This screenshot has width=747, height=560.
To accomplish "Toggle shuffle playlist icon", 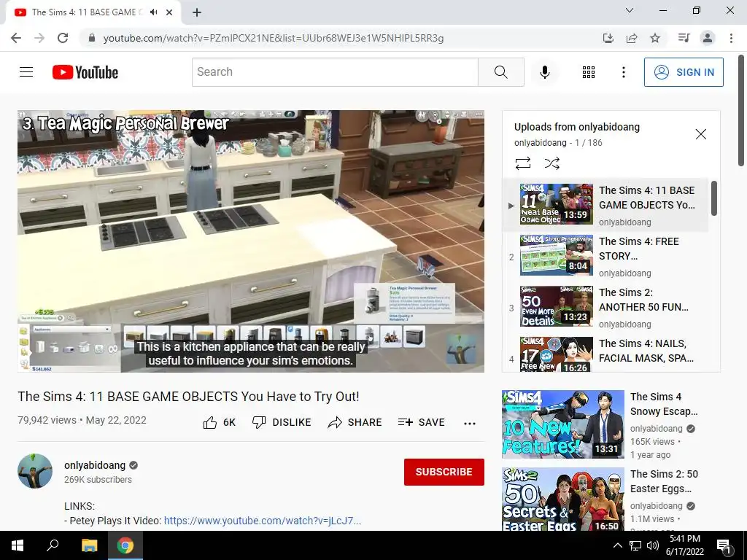I will [551, 163].
